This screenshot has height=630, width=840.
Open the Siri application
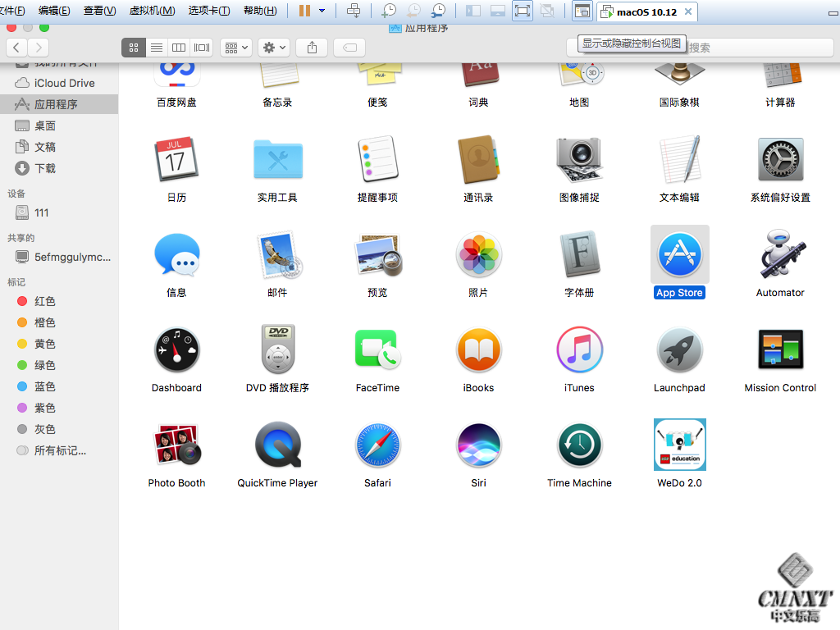pyautogui.click(x=478, y=445)
